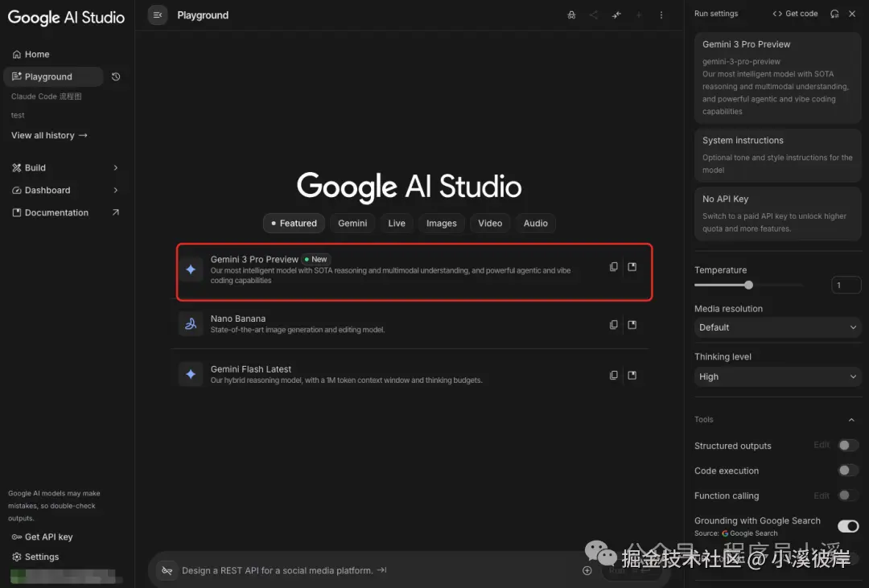Click the Build label in the sidebar

(x=35, y=167)
